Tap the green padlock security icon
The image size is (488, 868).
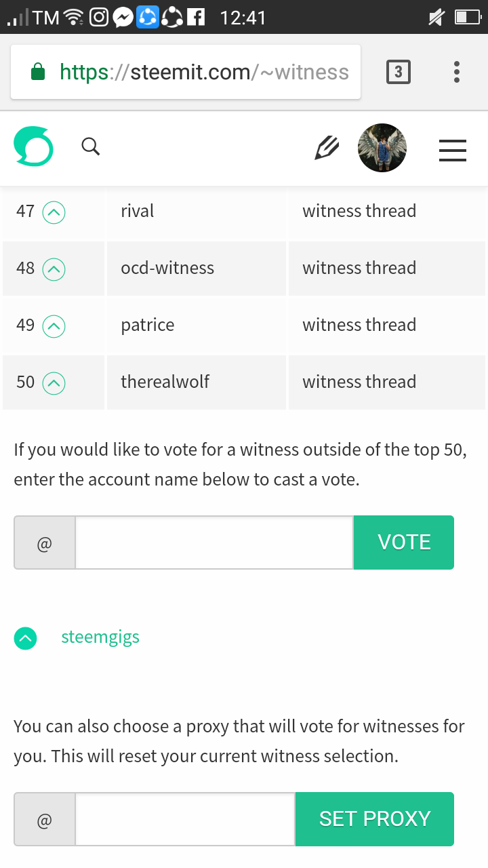[38, 72]
